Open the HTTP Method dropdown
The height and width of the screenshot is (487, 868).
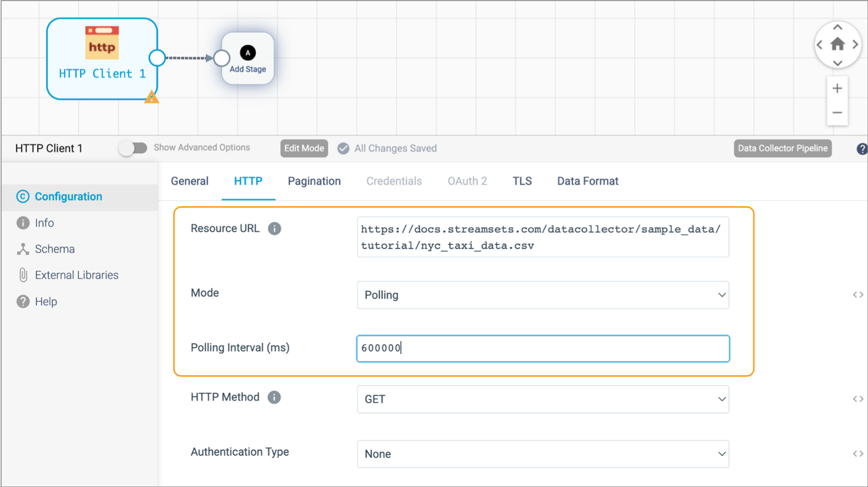click(x=543, y=399)
